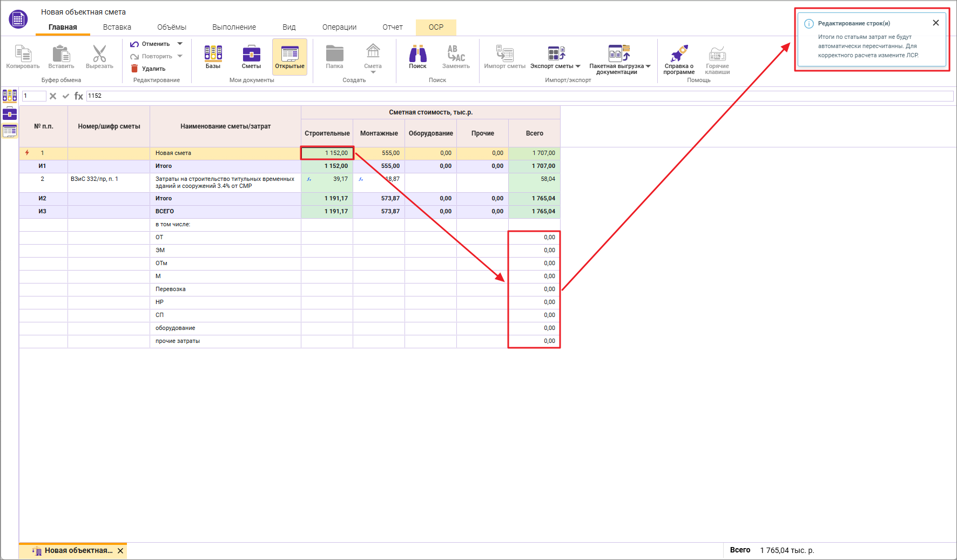Open the Пакетная выгрузка документации dropdown
The height and width of the screenshot is (560, 957).
click(648, 66)
